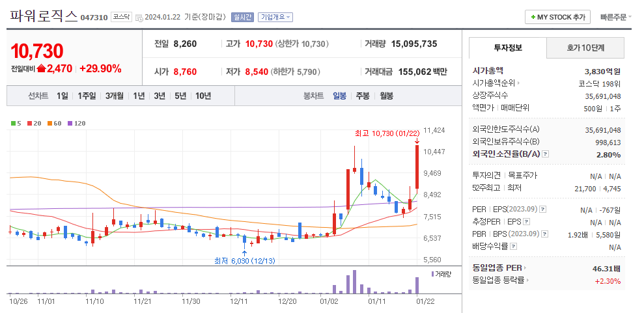Click the green 5-day moving average legend square

tap(13, 123)
